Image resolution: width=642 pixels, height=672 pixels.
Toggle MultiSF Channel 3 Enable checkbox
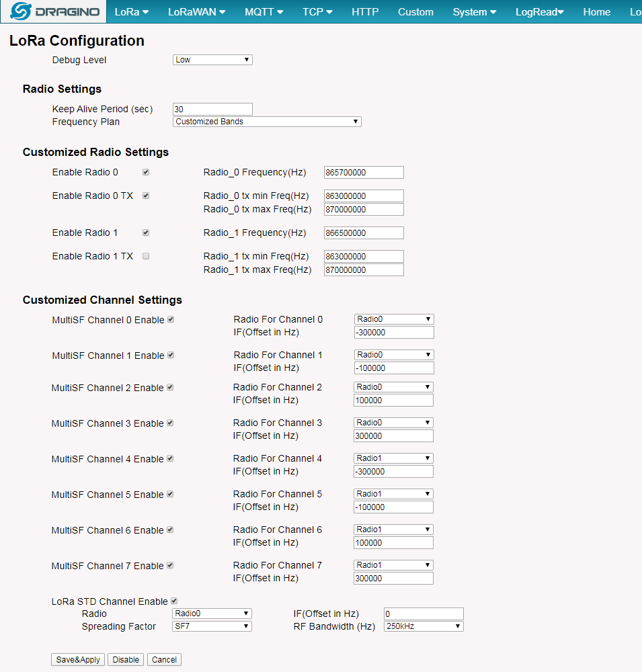tap(170, 423)
